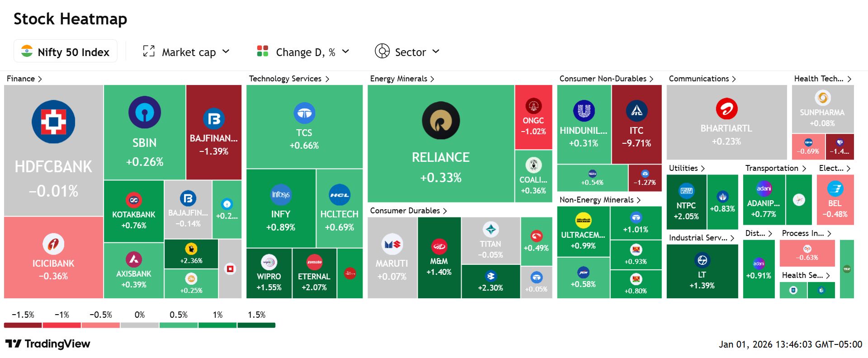Screen dimensions: 868x358
Task: Select the -1.5% dark red legend swatch
Action: coord(23,325)
